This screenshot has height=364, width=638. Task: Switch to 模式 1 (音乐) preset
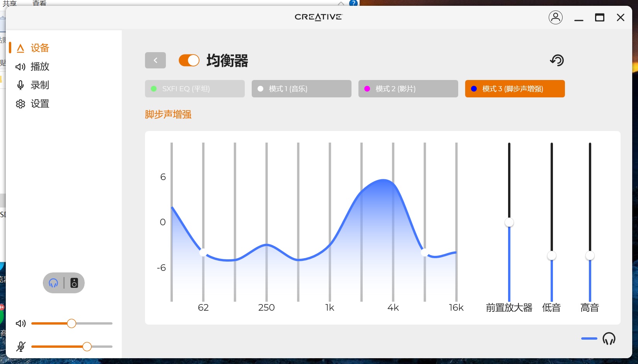pos(301,88)
